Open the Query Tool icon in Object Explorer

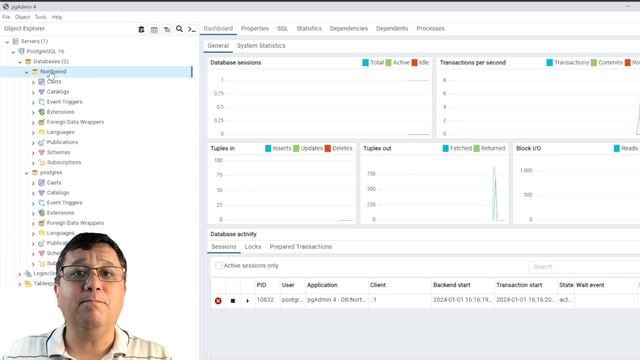(141, 29)
